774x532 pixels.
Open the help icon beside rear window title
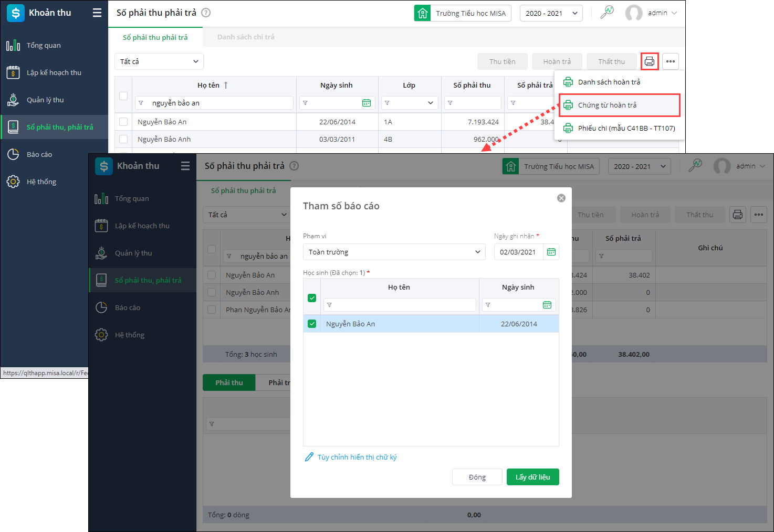206,13
